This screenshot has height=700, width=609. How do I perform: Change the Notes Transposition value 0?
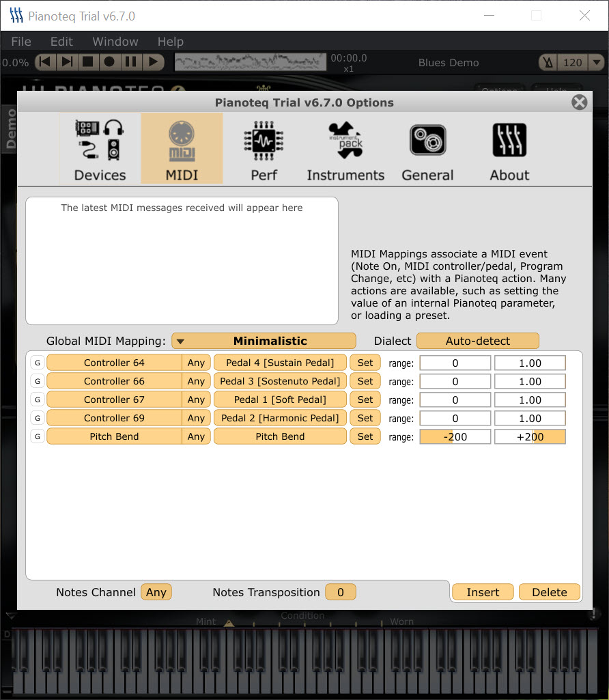tap(341, 592)
